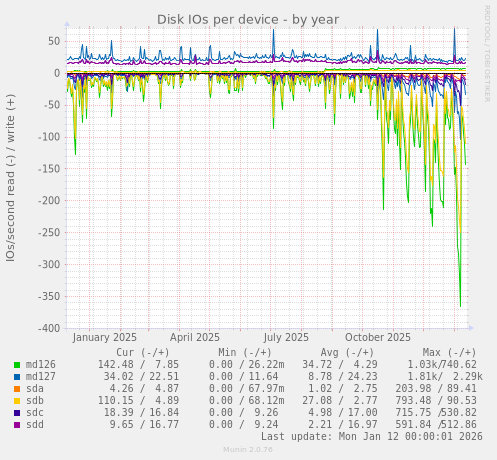Select the sdb legend label
Screen dimensions: 497x460
pyautogui.click(x=35, y=401)
